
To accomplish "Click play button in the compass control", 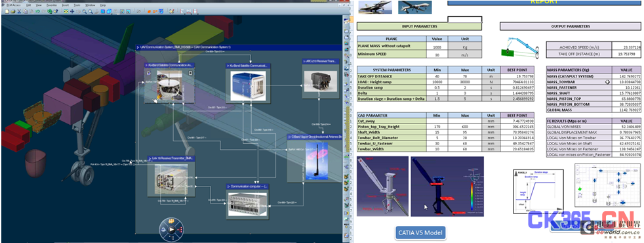I will click(172, 230).
